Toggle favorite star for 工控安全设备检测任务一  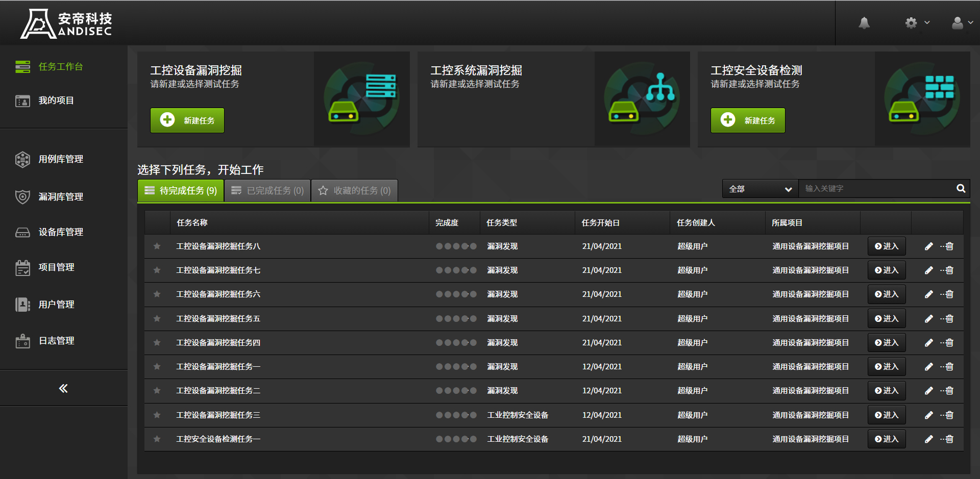click(157, 439)
